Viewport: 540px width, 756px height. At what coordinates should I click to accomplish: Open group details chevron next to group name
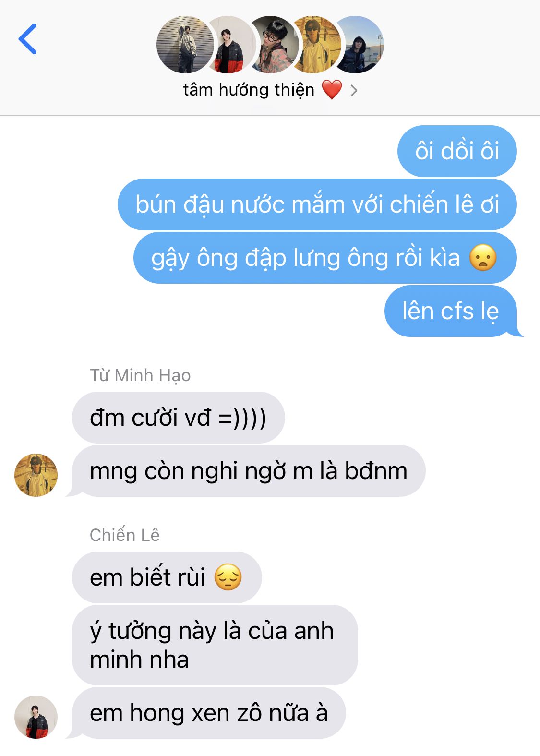tap(354, 90)
